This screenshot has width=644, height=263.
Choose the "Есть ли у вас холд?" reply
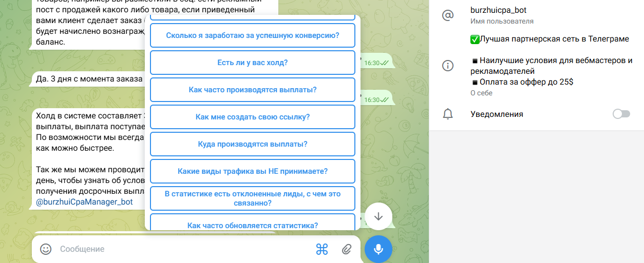pos(252,63)
